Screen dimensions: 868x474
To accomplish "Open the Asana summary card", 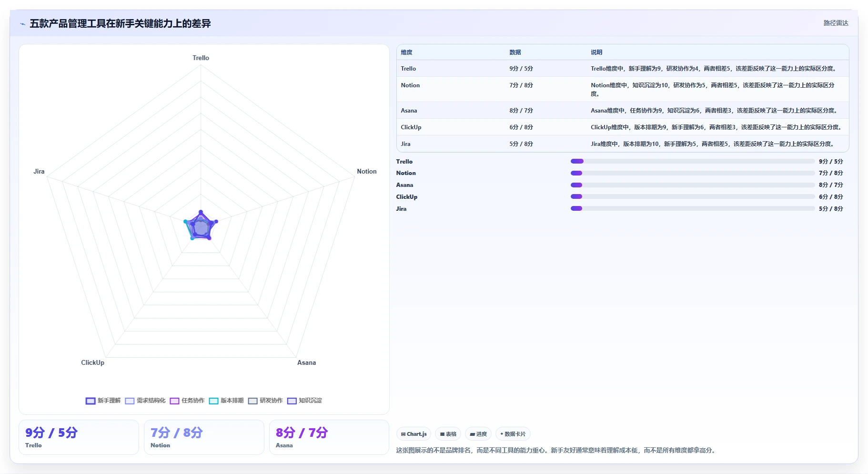I will 329,438.
